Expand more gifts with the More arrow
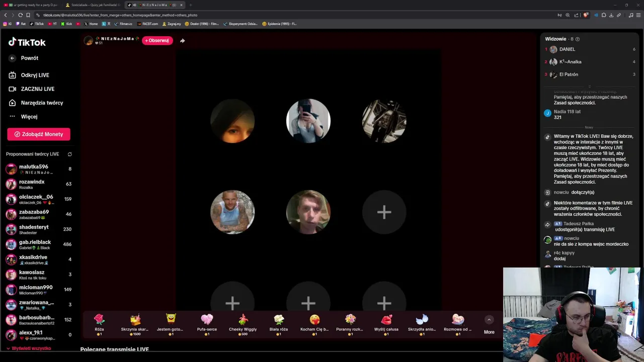This screenshot has width=644, height=362. [489, 320]
